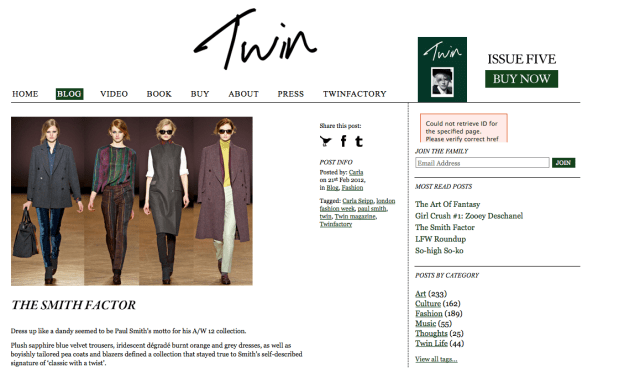Open the Home menu item
The image size is (640, 368).
25,94
